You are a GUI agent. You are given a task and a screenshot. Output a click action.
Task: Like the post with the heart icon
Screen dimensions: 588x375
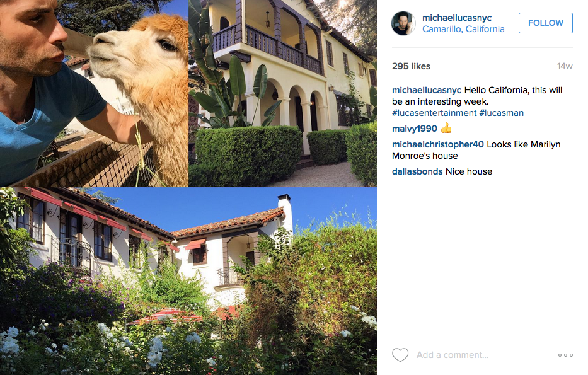coord(400,355)
